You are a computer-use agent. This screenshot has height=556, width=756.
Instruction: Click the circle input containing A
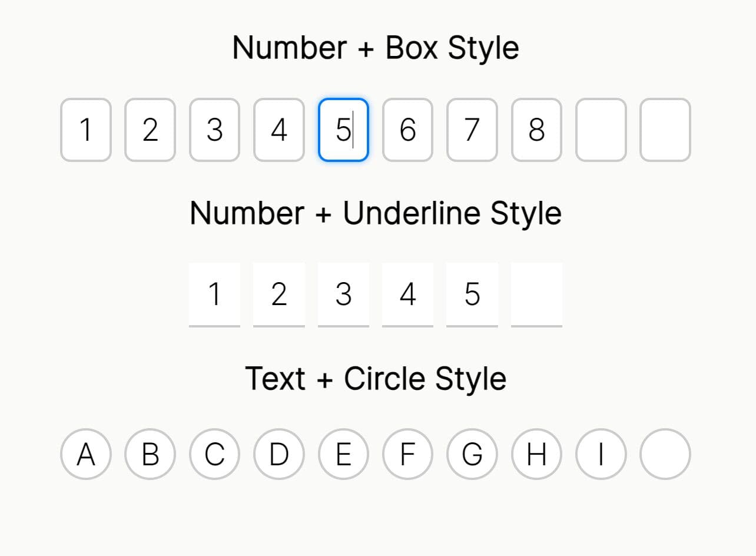[86, 454]
